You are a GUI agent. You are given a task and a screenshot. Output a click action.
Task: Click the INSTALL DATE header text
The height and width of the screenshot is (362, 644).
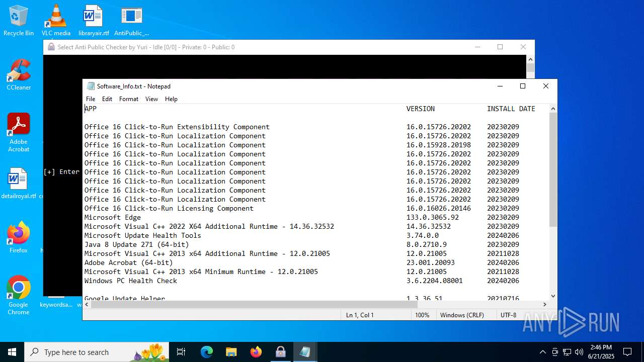(x=511, y=109)
